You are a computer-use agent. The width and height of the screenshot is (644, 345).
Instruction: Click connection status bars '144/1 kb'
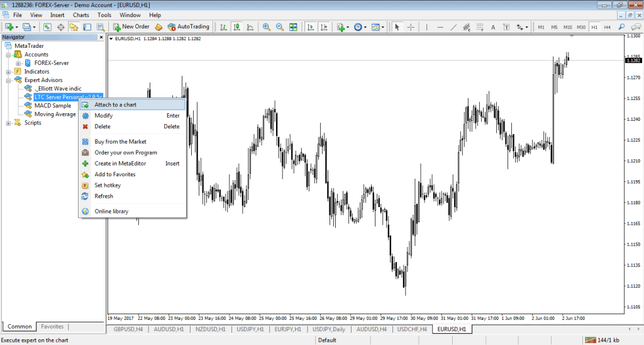tap(602, 340)
